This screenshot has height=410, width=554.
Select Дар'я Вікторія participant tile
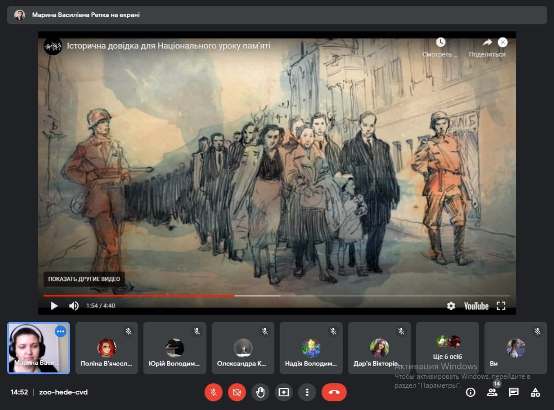379,348
